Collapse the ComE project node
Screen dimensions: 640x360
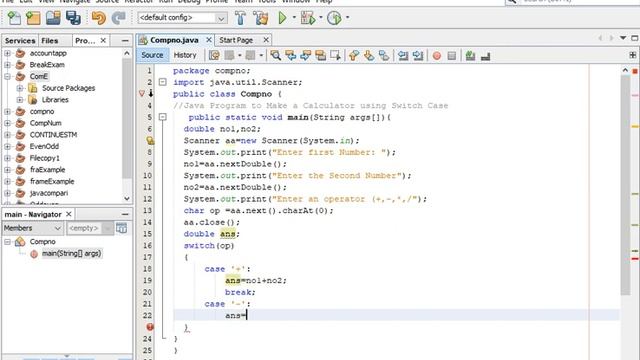click(x=7, y=76)
